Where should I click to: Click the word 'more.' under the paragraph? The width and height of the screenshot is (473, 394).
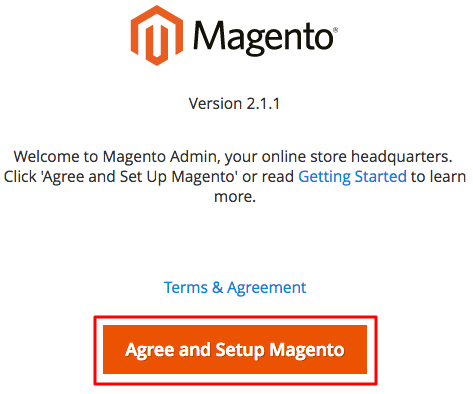click(235, 196)
